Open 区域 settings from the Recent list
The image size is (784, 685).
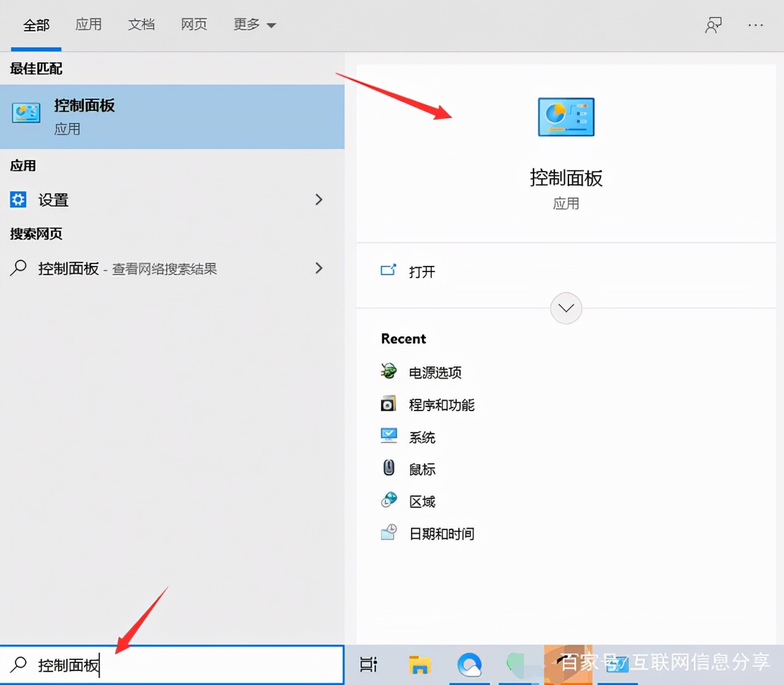pos(421,501)
